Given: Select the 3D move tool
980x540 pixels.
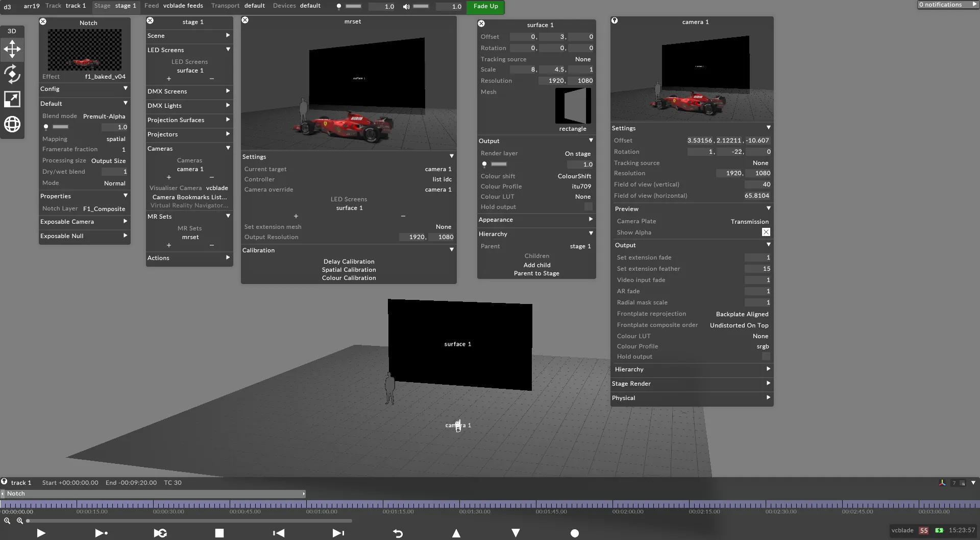Looking at the screenshot, I should (x=12, y=49).
